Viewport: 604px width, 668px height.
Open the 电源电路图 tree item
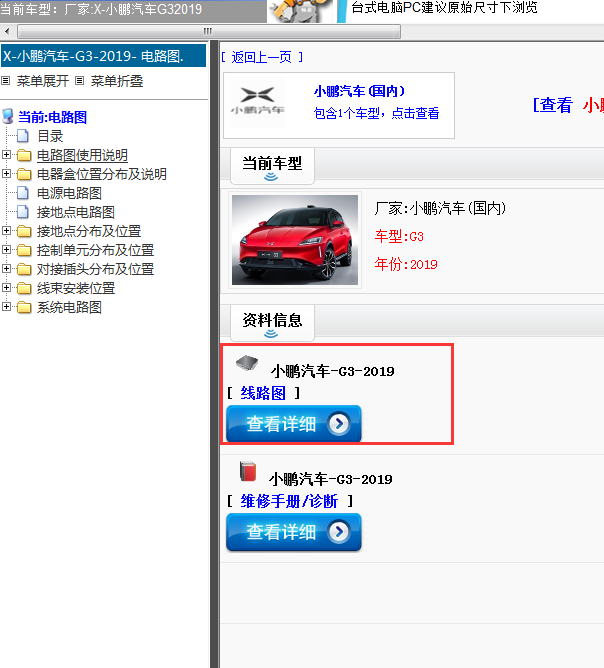[69, 193]
